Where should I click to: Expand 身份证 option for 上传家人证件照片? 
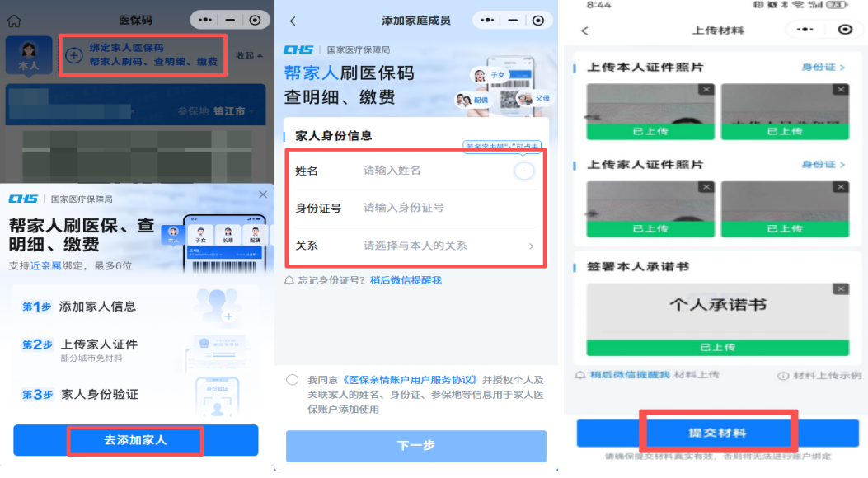point(823,165)
